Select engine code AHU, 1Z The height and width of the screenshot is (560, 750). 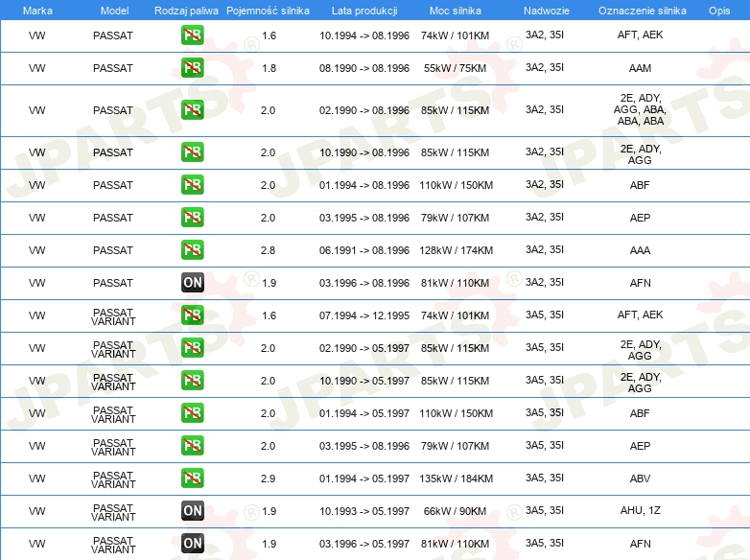(x=640, y=510)
